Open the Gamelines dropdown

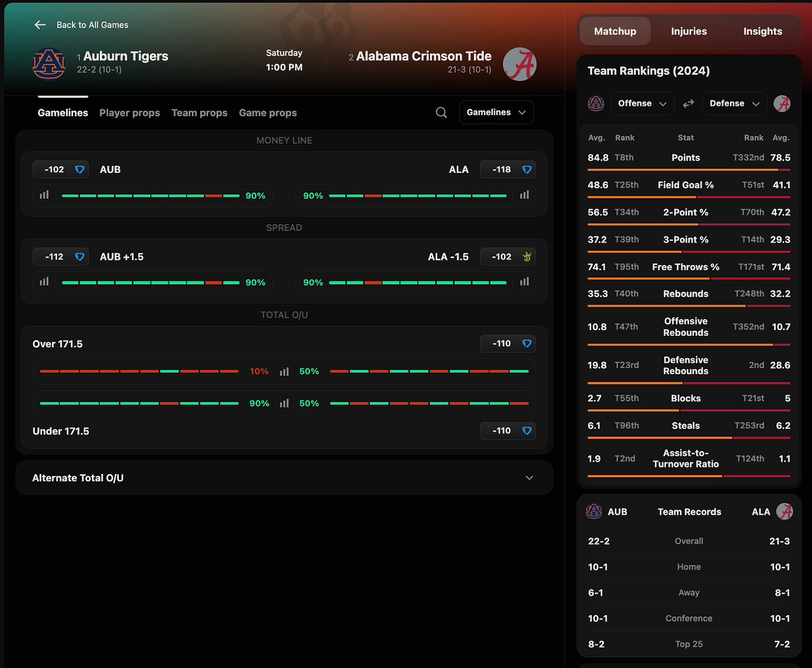tap(496, 112)
